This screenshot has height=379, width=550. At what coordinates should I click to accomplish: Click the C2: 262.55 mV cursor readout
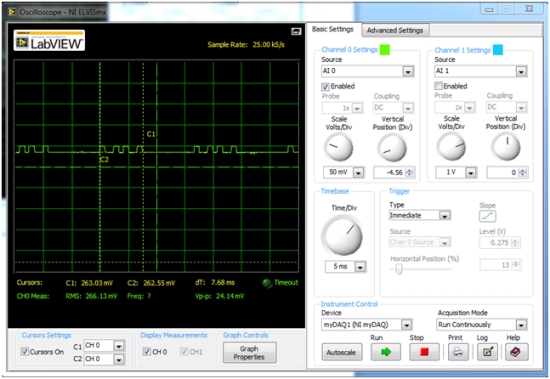click(x=151, y=283)
